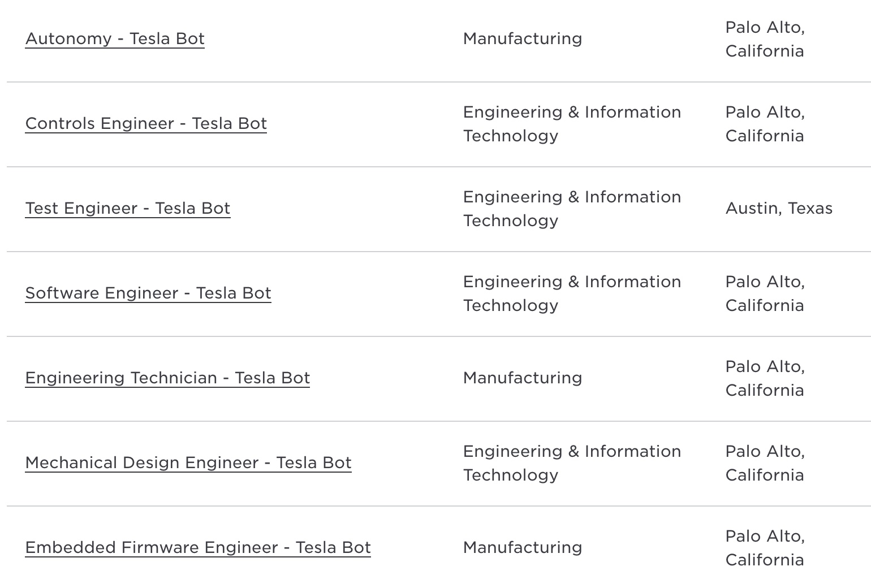Click Palo Alto location in Software Engineer row
Screen dimensions: 871x588
click(x=765, y=293)
